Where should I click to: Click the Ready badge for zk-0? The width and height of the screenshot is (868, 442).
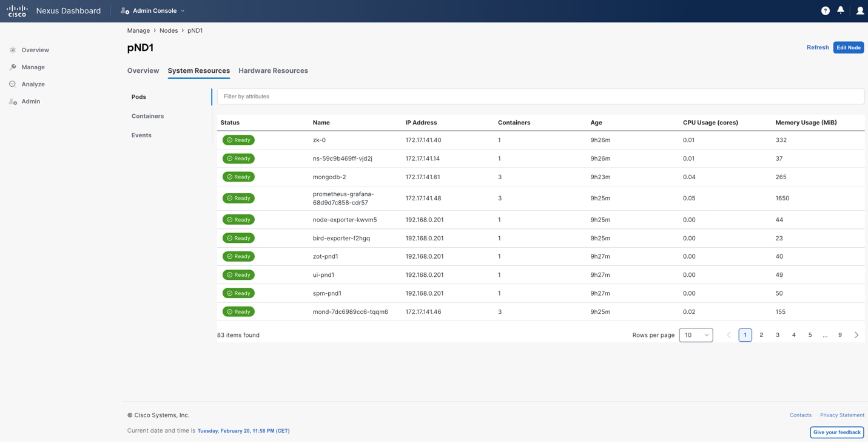[238, 140]
